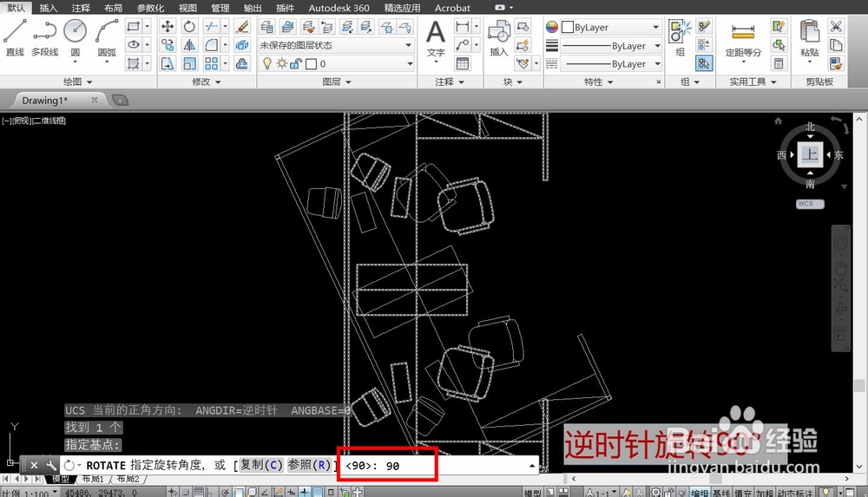This screenshot has width=868, height=497.
Task: Toggle the layer on/off lightbulb icon
Action: coord(266,63)
